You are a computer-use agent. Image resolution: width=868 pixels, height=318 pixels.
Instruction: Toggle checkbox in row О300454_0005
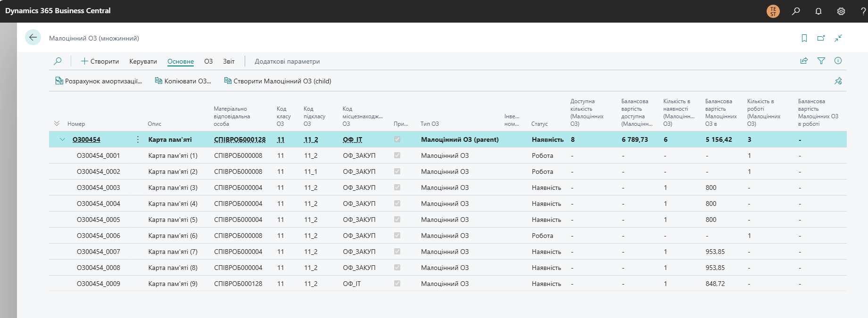397,220
